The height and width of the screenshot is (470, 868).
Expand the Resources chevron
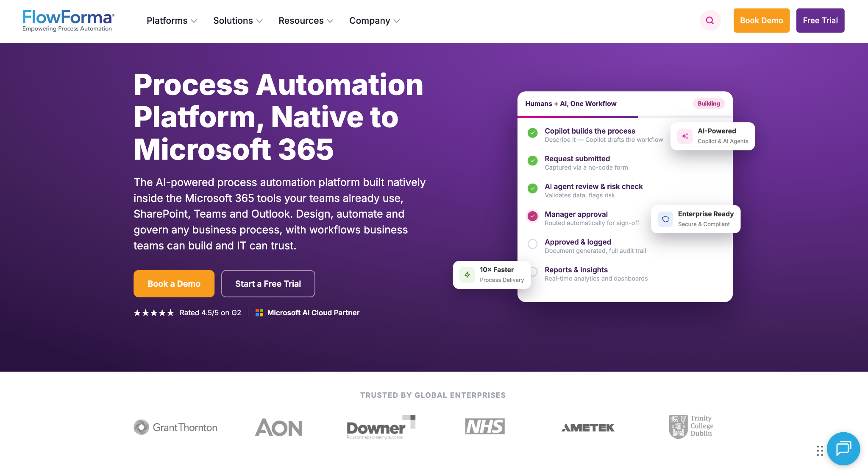pos(331,21)
